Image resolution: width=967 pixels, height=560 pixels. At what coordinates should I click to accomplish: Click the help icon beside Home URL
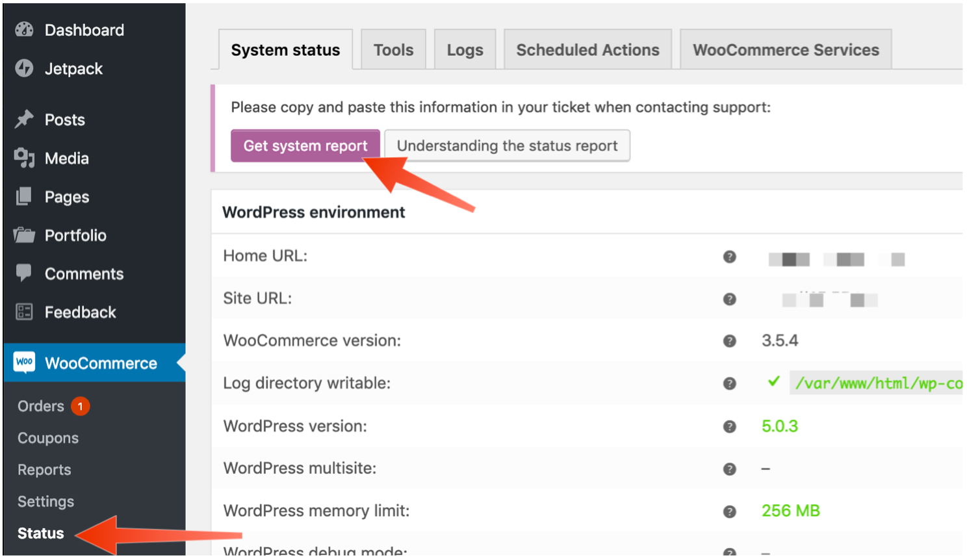(x=730, y=257)
